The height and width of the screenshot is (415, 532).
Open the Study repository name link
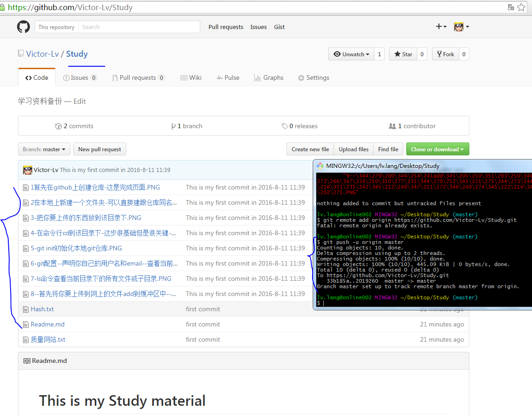click(x=76, y=54)
